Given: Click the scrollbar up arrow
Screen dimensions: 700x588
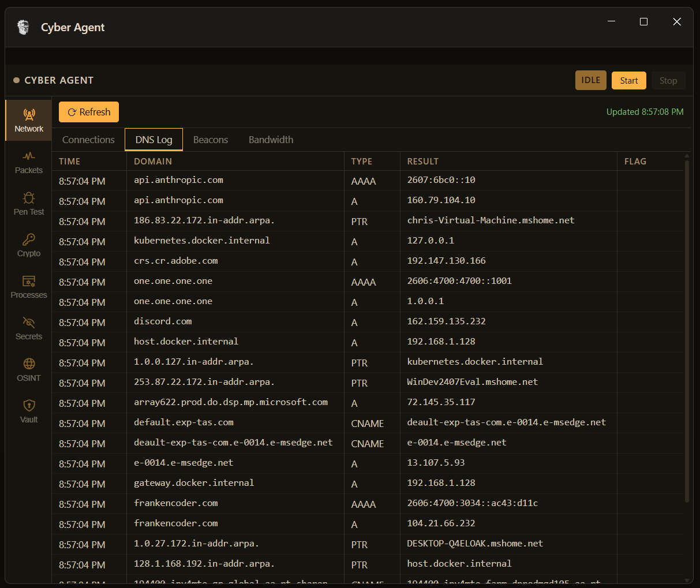Looking at the screenshot, I should pos(687,156).
